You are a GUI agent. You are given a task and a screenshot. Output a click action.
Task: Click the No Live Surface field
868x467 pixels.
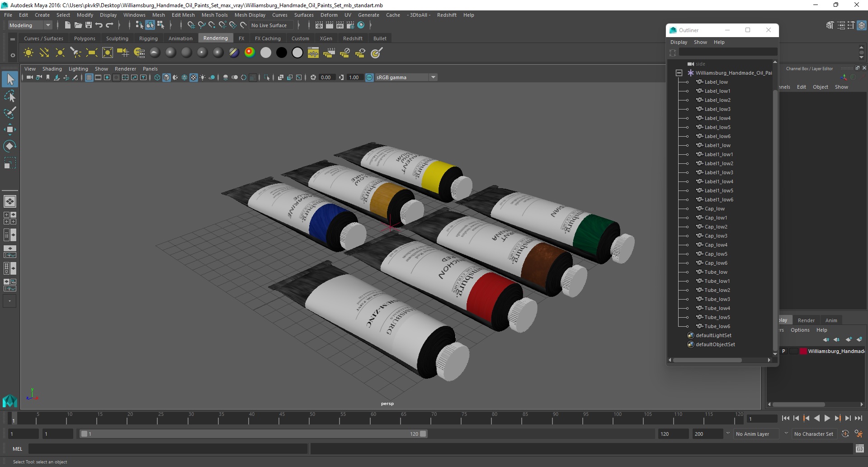pos(272,25)
